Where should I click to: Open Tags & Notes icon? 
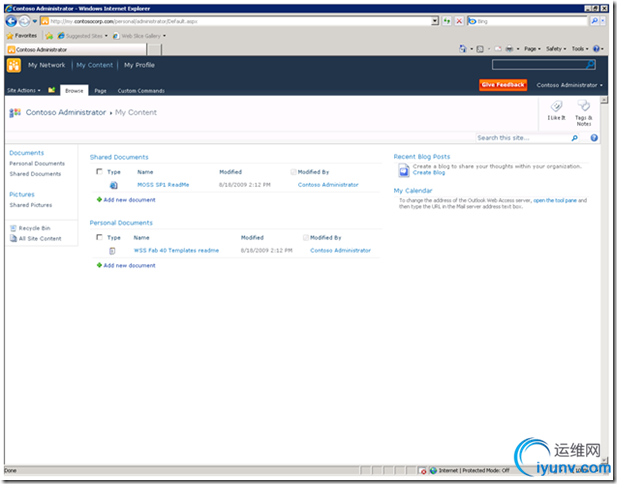point(584,106)
